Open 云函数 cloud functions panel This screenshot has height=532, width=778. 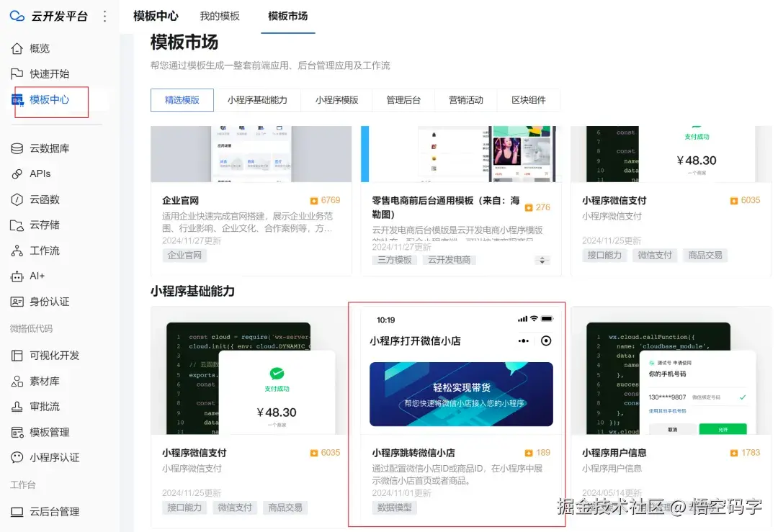(43, 199)
